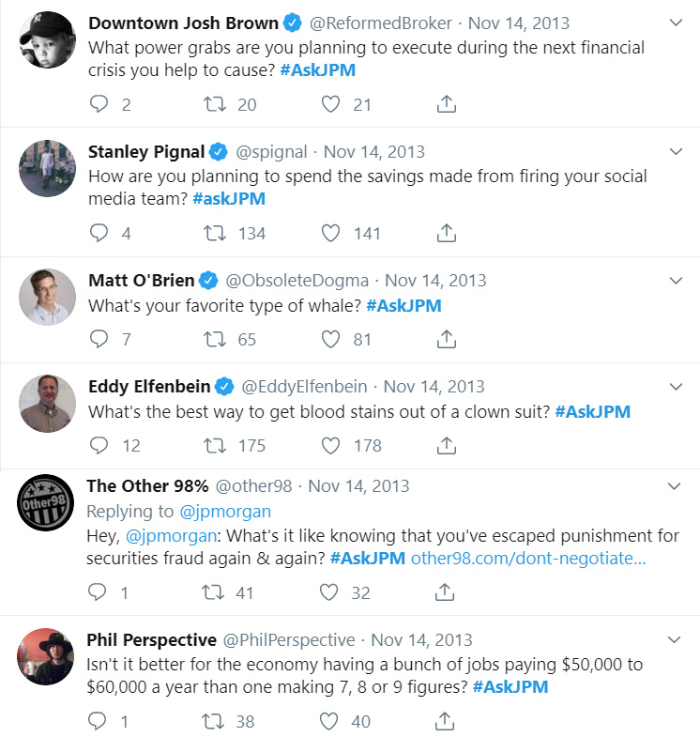Open the other98.com link in the tweet
Viewport: 700px width, 737px height.
click(x=528, y=558)
